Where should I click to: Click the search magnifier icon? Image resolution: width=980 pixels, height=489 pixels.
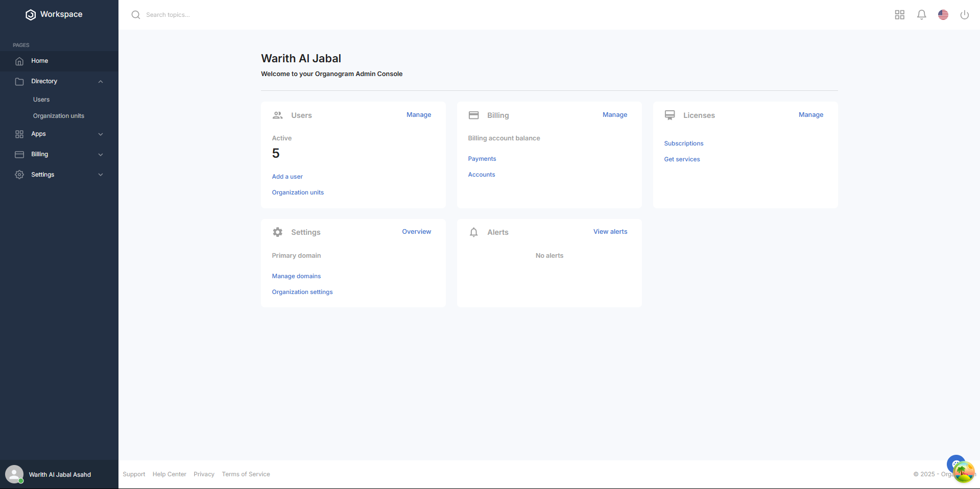(136, 15)
